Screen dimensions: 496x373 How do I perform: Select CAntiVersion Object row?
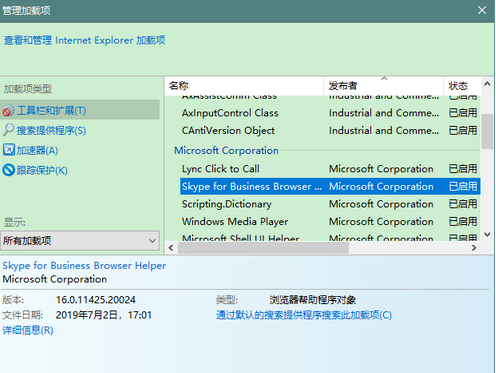pyautogui.click(x=330, y=130)
